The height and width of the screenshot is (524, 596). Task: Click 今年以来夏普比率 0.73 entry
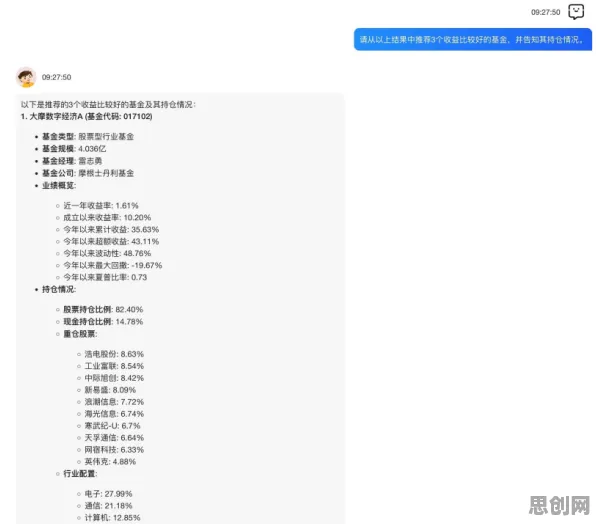pos(105,277)
